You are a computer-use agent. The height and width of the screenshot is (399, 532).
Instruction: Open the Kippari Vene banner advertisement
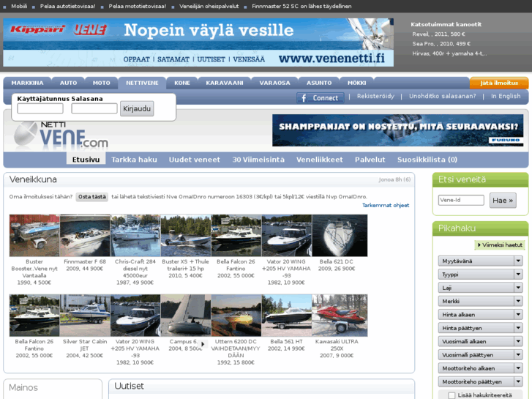tap(198, 42)
